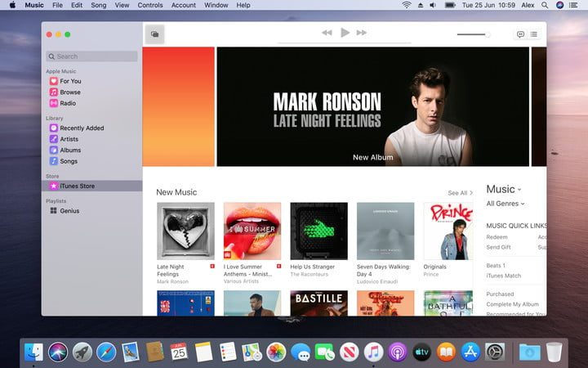Click the play button in the toolbar
Viewport: 588px width, 368px height.
tap(345, 33)
